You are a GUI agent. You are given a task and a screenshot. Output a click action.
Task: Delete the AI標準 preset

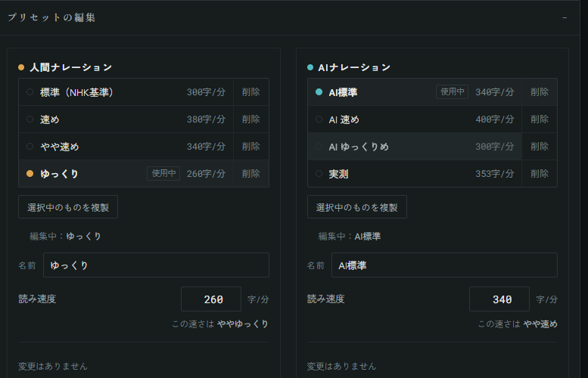(x=540, y=91)
